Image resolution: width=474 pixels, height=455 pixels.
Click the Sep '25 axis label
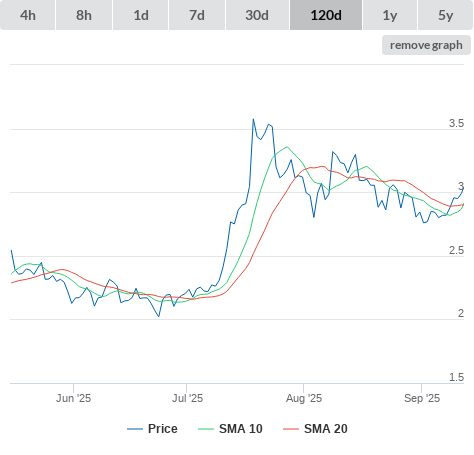pos(422,398)
